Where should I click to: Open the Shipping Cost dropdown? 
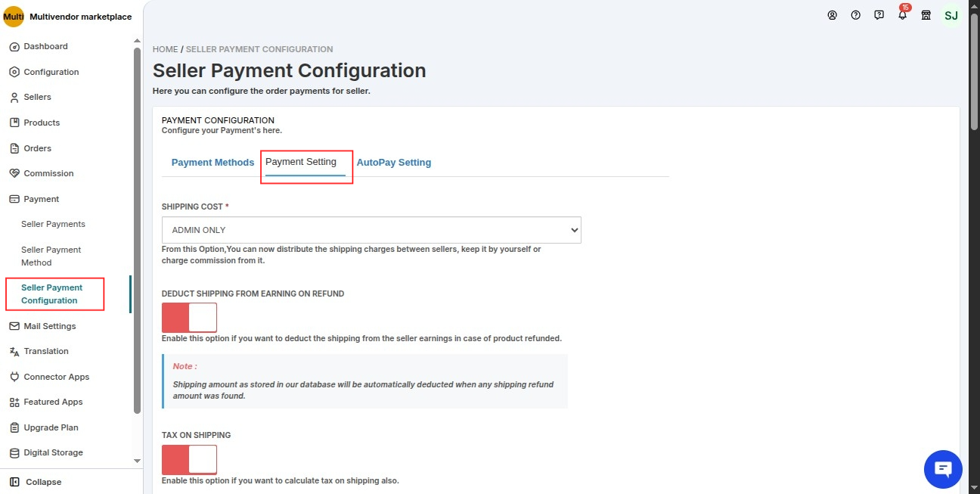pos(371,230)
